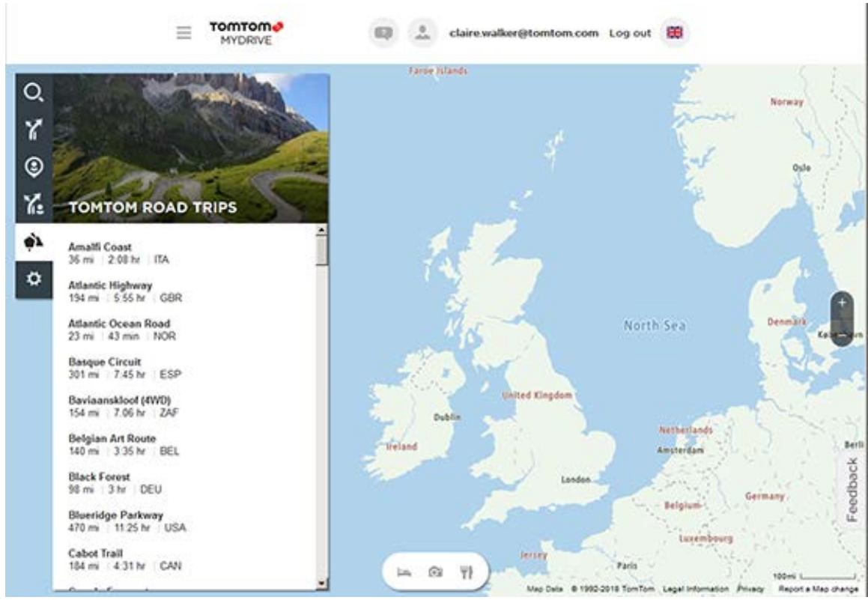Select the Blueridge Parkway road trip
The height and width of the screenshot is (600, 868).
[184, 521]
